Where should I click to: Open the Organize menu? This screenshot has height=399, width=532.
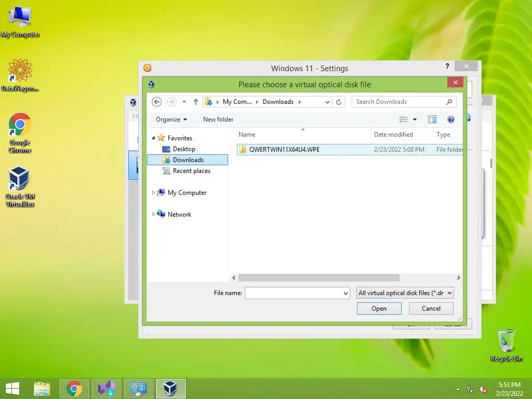[x=171, y=119]
